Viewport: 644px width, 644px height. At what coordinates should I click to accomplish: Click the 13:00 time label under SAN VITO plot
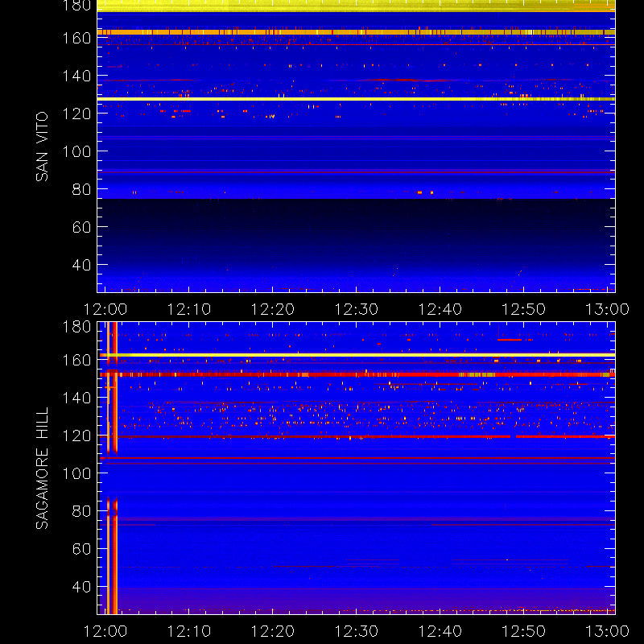(607, 309)
